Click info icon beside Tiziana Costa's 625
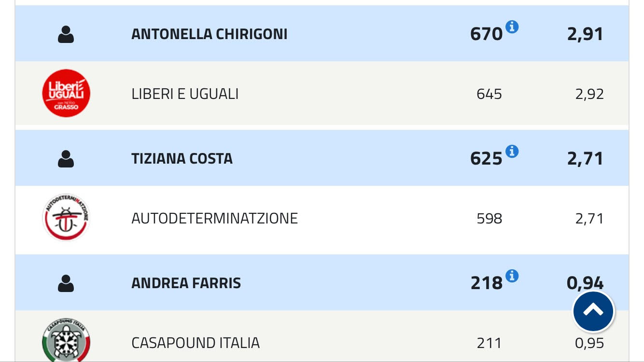The image size is (644, 362). click(512, 152)
